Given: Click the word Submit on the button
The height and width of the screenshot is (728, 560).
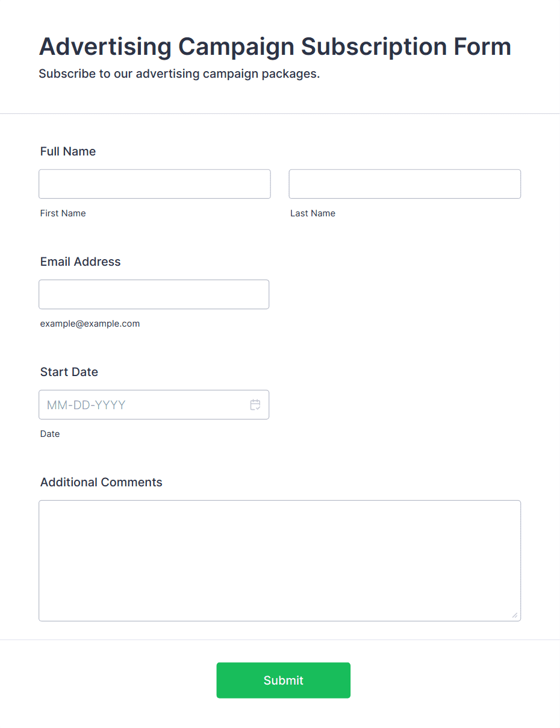Looking at the screenshot, I should (284, 680).
